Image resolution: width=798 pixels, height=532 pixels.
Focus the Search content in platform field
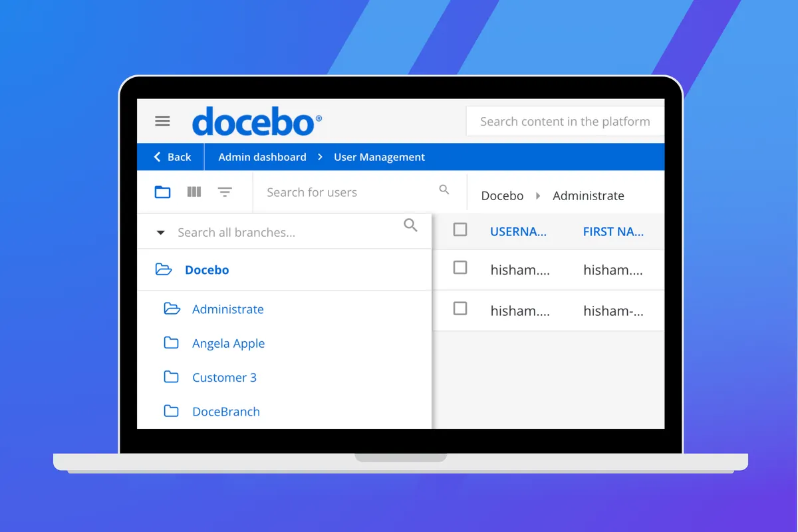click(x=565, y=121)
